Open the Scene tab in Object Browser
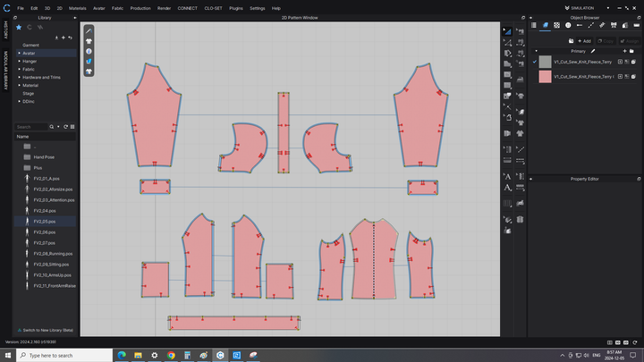Image resolution: width=644 pixels, height=362 pixels. (533, 25)
